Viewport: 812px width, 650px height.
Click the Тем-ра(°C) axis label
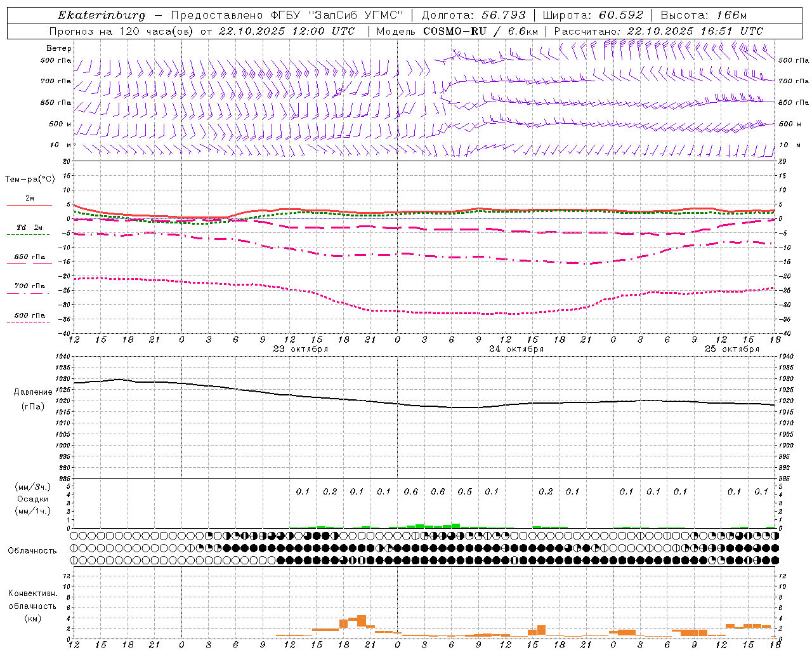click(x=30, y=180)
